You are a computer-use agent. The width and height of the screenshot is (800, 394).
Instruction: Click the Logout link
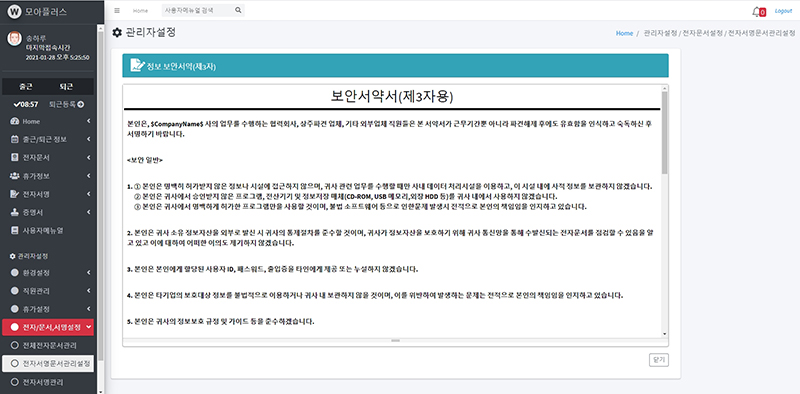[x=783, y=11]
